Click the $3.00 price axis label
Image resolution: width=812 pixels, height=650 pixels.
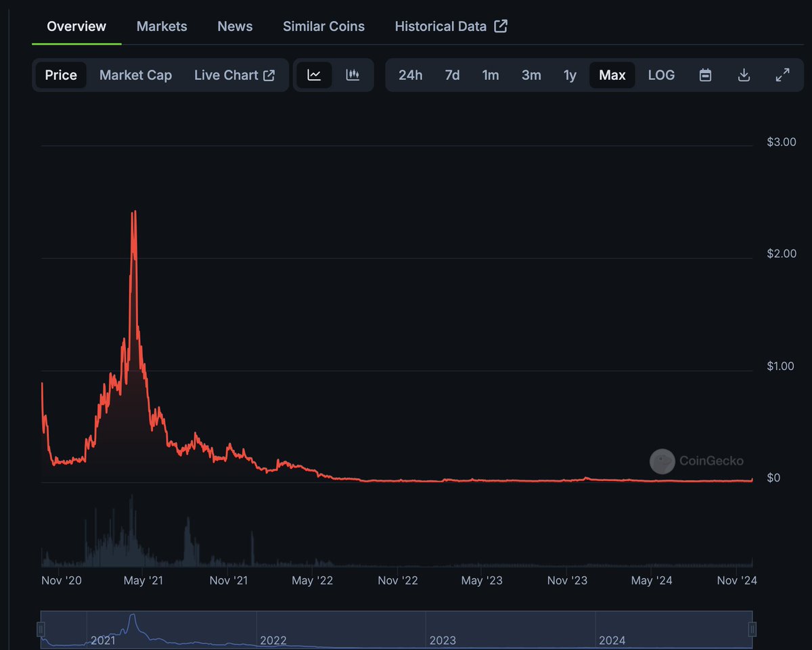pos(780,141)
